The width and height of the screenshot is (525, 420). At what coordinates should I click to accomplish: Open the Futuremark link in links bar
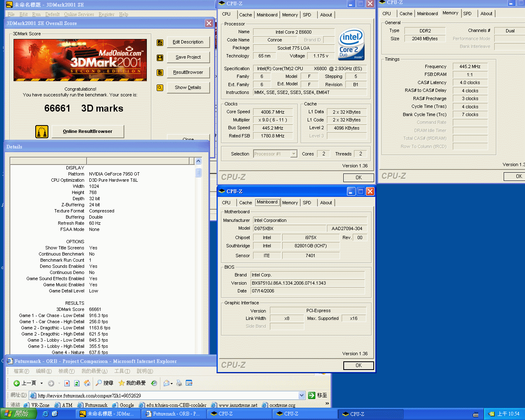[x=92, y=405]
